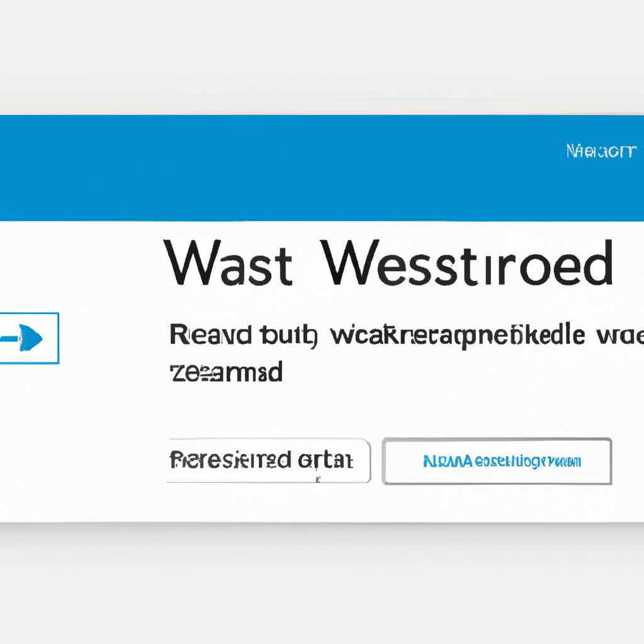644x644 pixels.
Task: Click the outlined button with blue text
Action: (x=497, y=461)
